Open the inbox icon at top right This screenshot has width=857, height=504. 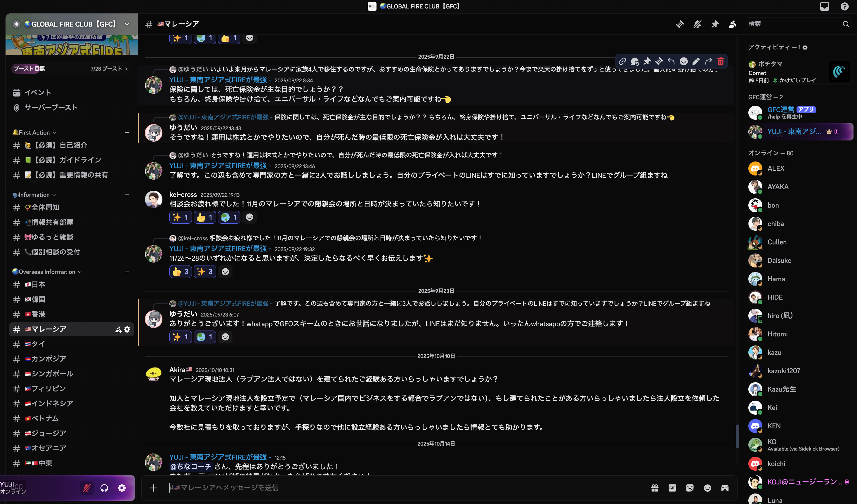coord(824,6)
